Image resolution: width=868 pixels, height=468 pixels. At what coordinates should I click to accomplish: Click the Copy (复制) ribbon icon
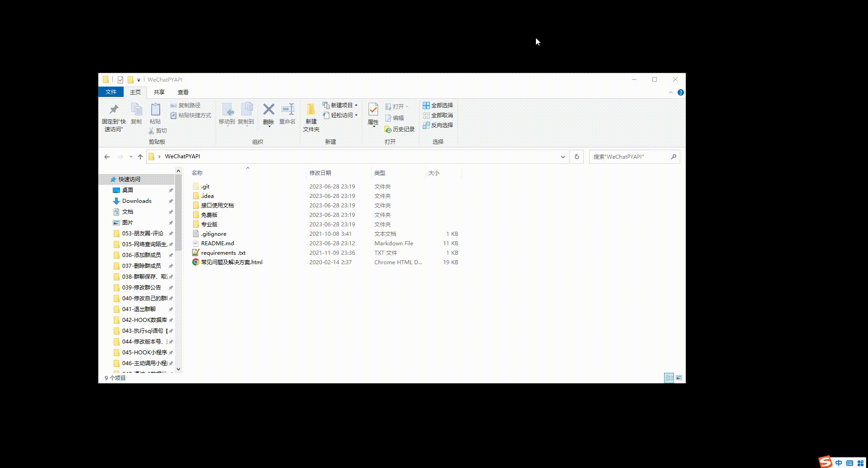click(136, 110)
